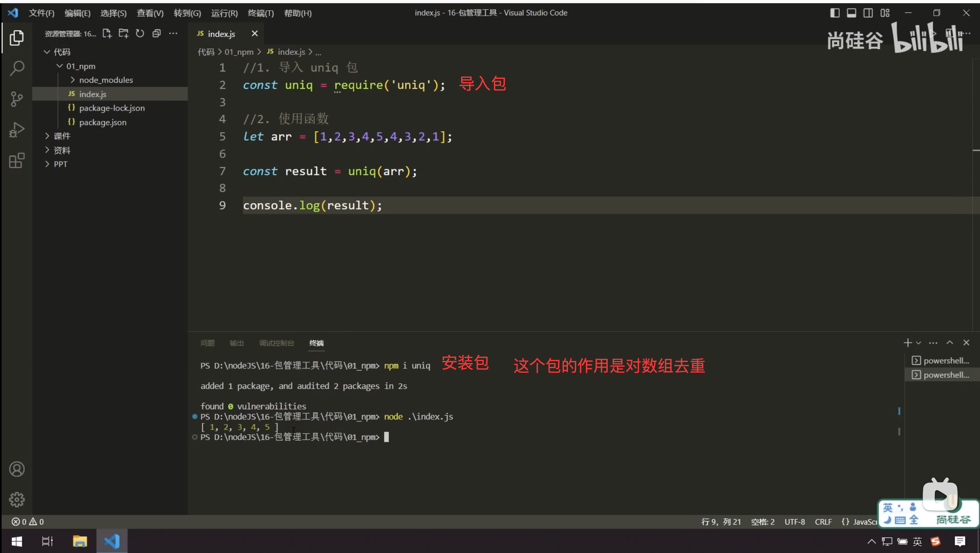Refresh the explorer file tree
The image size is (980, 553).
pos(140,33)
